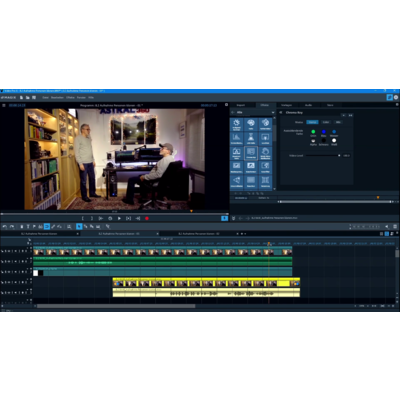Click the round icon at far top right
The image size is (400, 400).
coord(396,97)
